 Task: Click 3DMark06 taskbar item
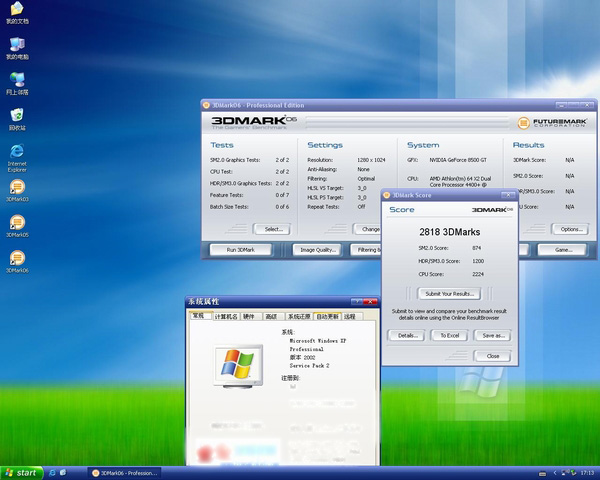[122, 472]
